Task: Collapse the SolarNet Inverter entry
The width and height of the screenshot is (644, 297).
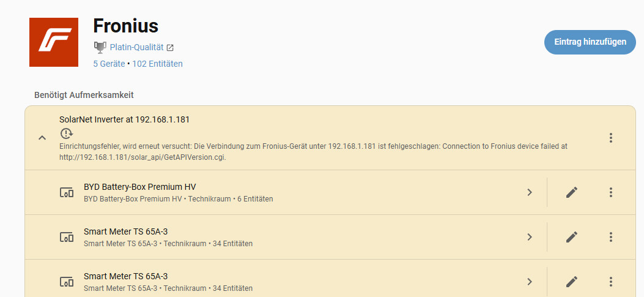Action: [x=42, y=138]
